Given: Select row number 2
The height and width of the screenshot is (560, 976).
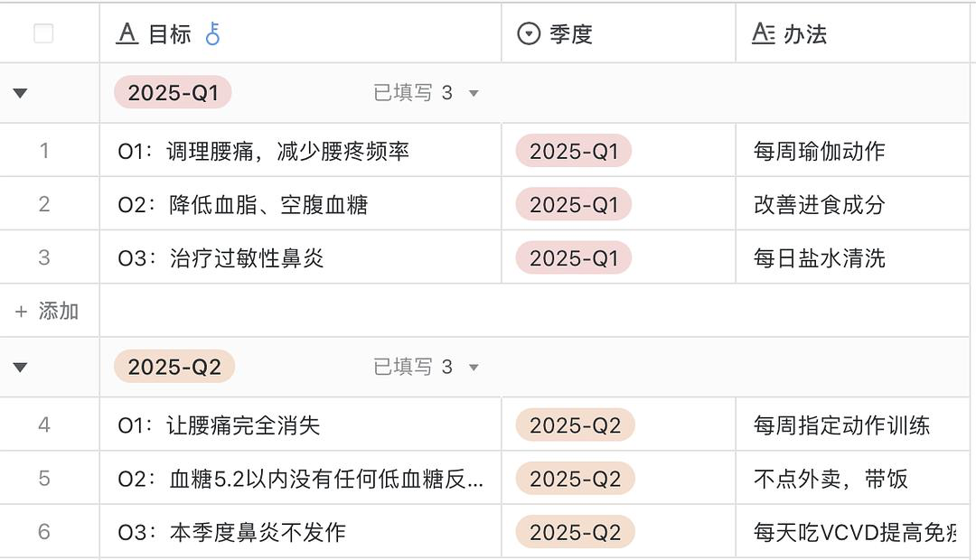Looking at the screenshot, I should coord(44,204).
